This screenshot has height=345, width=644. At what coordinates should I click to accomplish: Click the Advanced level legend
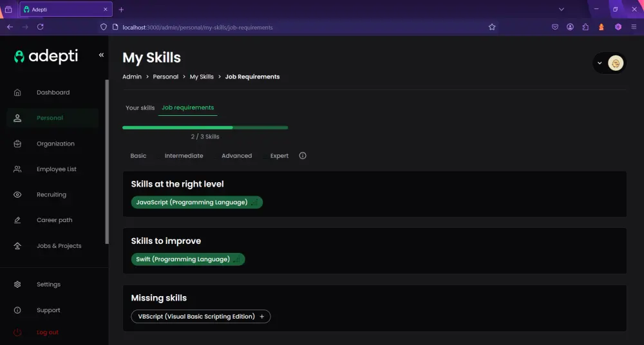tap(236, 156)
